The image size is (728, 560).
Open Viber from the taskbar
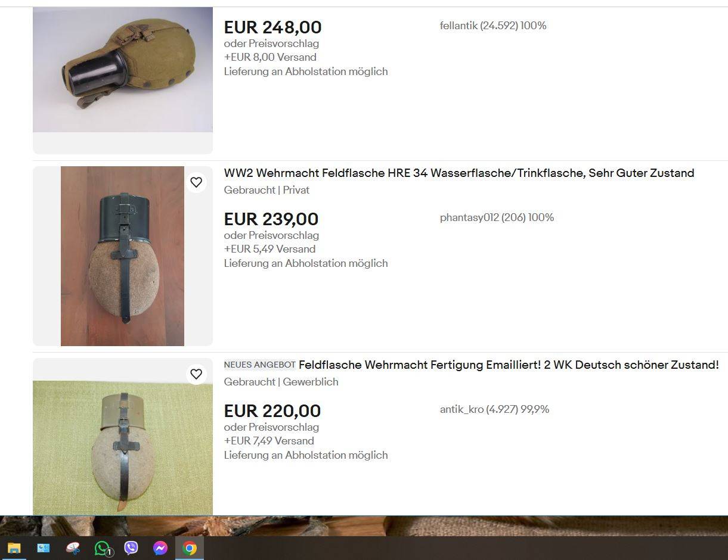tap(131, 548)
